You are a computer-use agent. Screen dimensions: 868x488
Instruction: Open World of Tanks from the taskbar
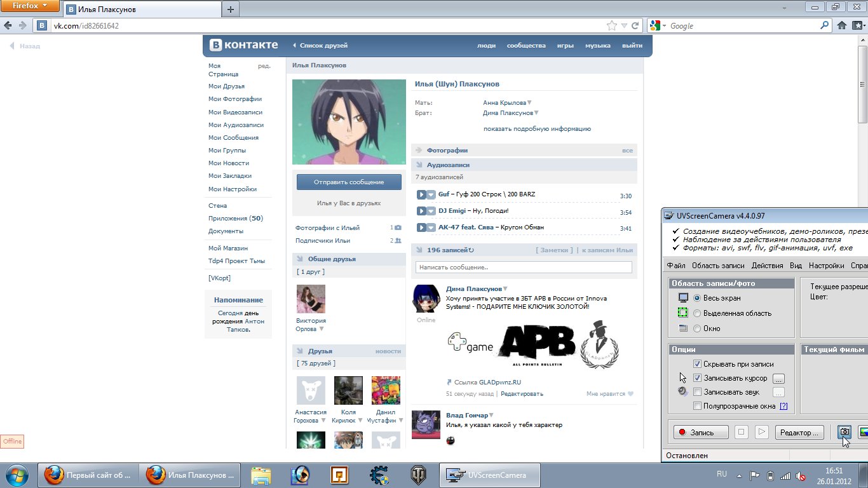click(x=418, y=475)
